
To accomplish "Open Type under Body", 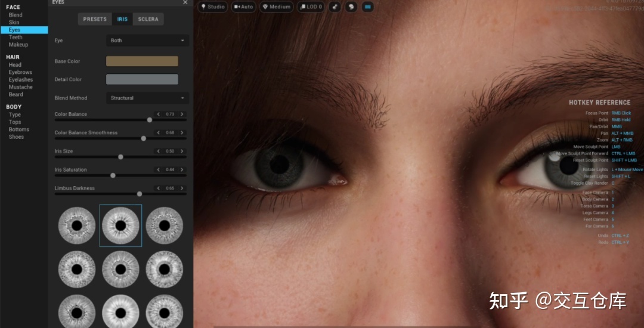I will [15, 115].
